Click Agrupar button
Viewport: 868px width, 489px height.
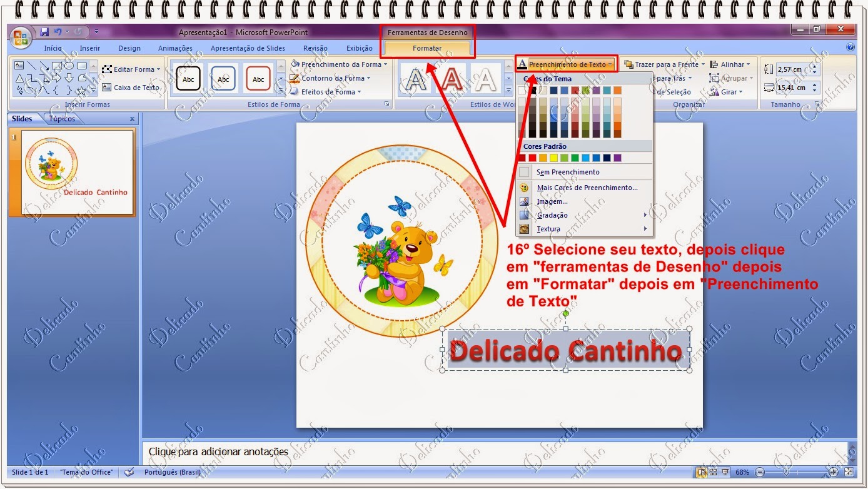click(x=731, y=78)
